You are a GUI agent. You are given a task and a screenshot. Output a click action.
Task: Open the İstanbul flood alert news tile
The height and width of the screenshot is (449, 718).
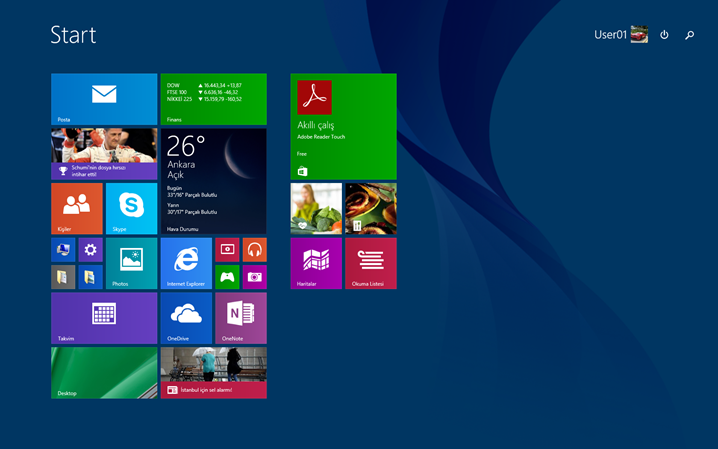click(x=213, y=373)
